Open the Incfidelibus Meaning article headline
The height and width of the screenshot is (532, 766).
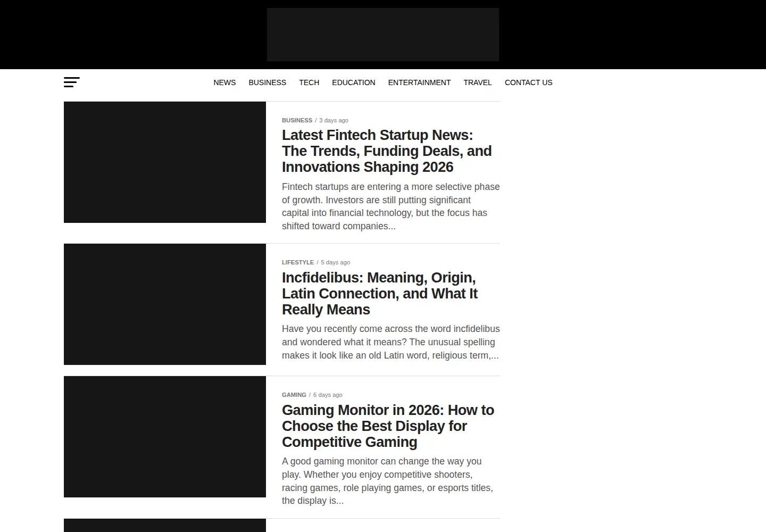[x=380, y=294]
